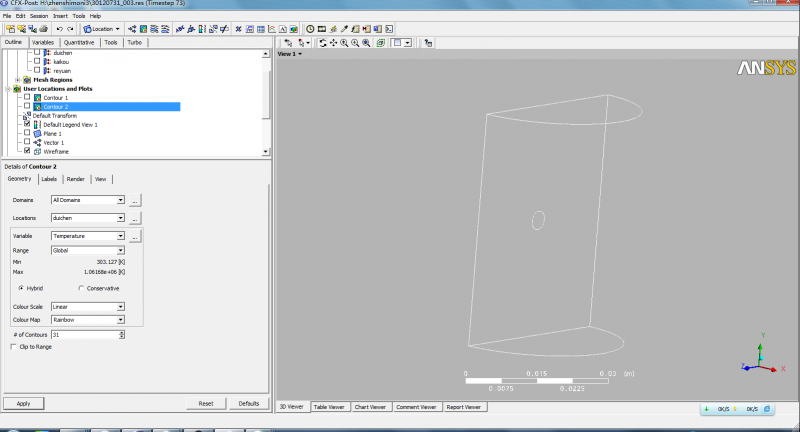Click in the # of Contours field
Viewport: 800px width, 432px height.
tap(85, 334)
